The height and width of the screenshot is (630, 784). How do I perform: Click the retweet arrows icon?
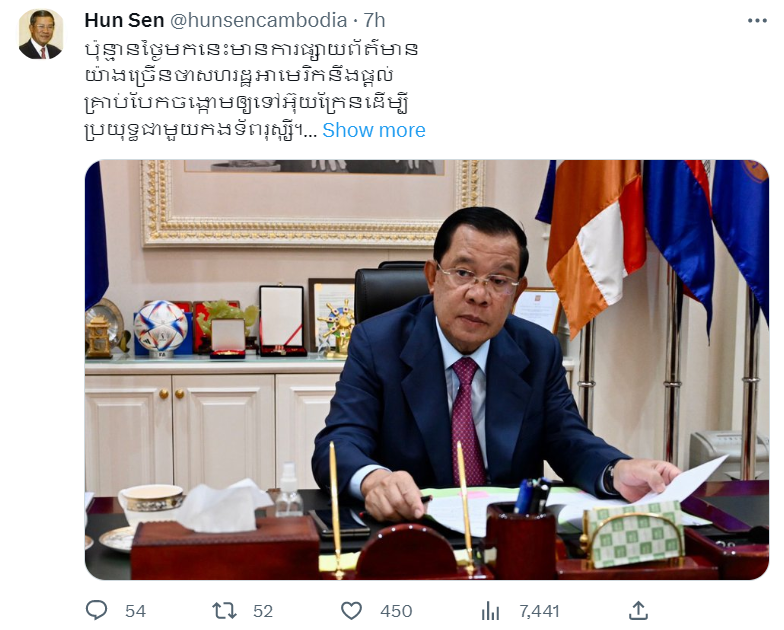224,610
